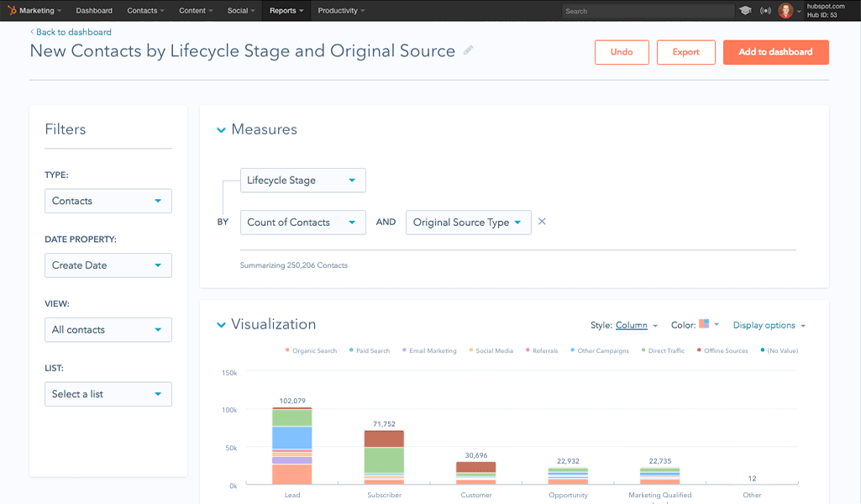Open the Academy graduation cap icon
Viewport: 861px width, 504px height.
(745, 11)
